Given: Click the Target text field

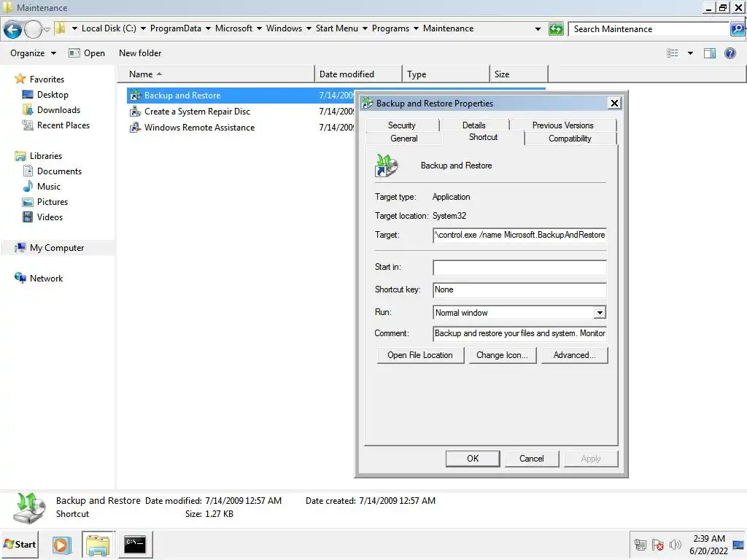Looking at the screenshot, I should tap(519, 235).
